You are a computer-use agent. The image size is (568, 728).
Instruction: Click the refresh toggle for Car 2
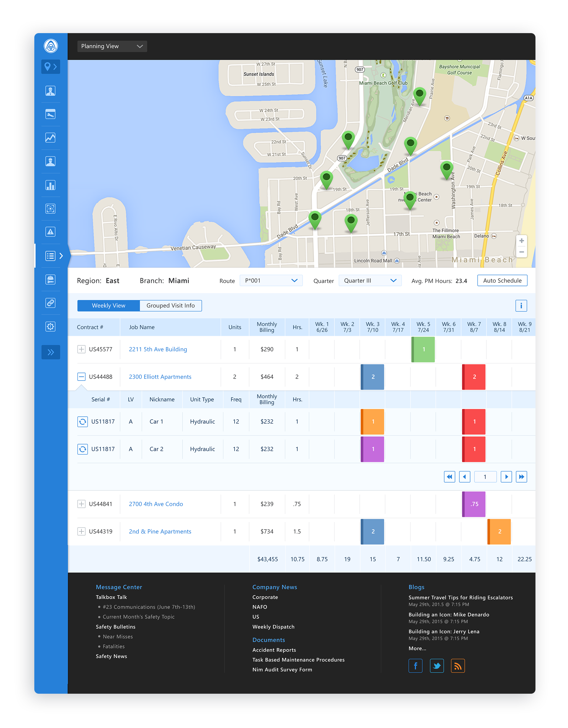point(82,449)
